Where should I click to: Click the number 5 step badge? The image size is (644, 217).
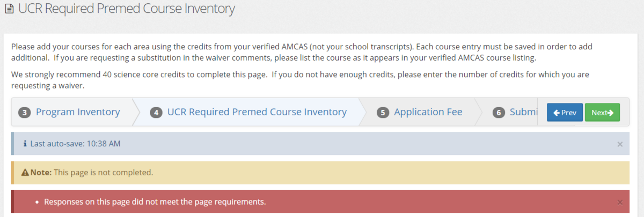[x=383, y=113]
